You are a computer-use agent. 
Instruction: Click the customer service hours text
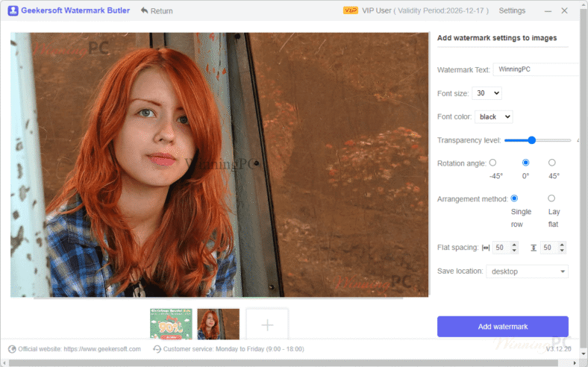234,349
